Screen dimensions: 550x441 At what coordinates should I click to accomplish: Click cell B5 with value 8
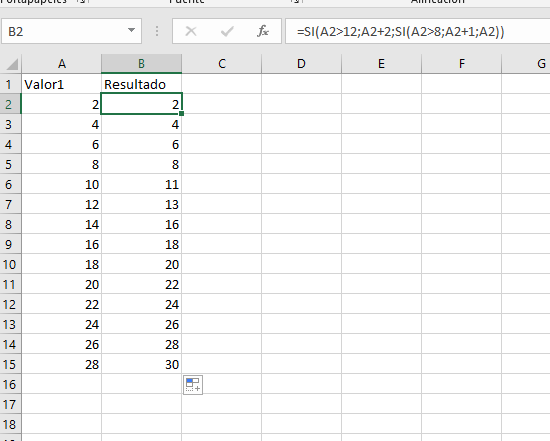click(141, 164)
